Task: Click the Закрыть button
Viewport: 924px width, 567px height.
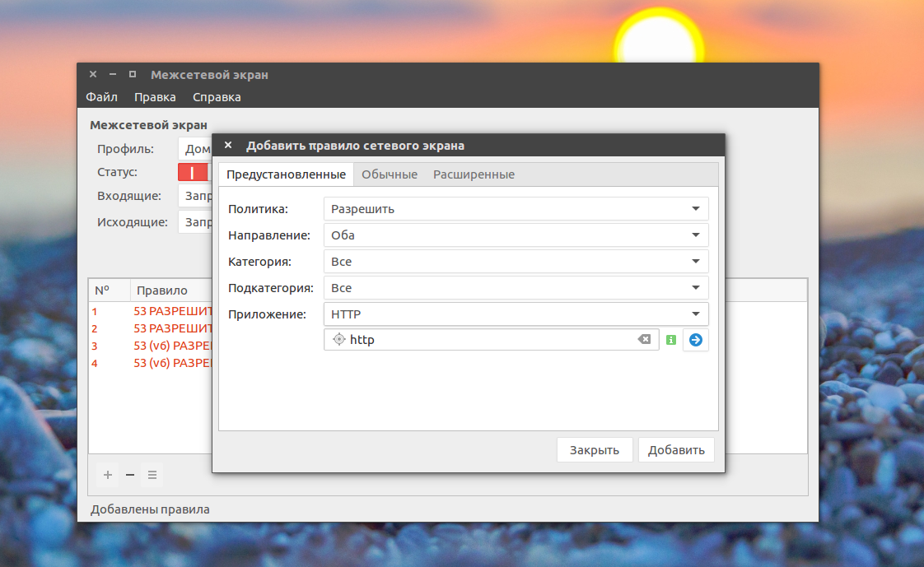Action: click(x=594, y=450)
